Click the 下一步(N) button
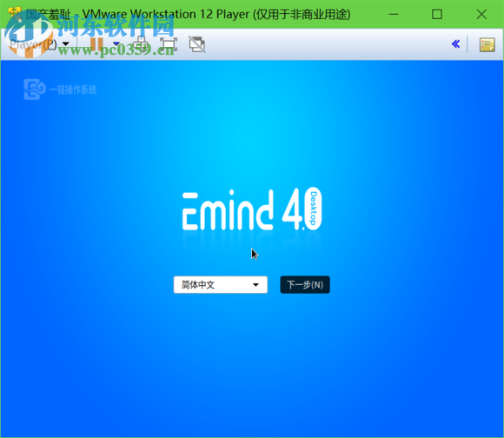504x438 pixels. pos(305,285)
